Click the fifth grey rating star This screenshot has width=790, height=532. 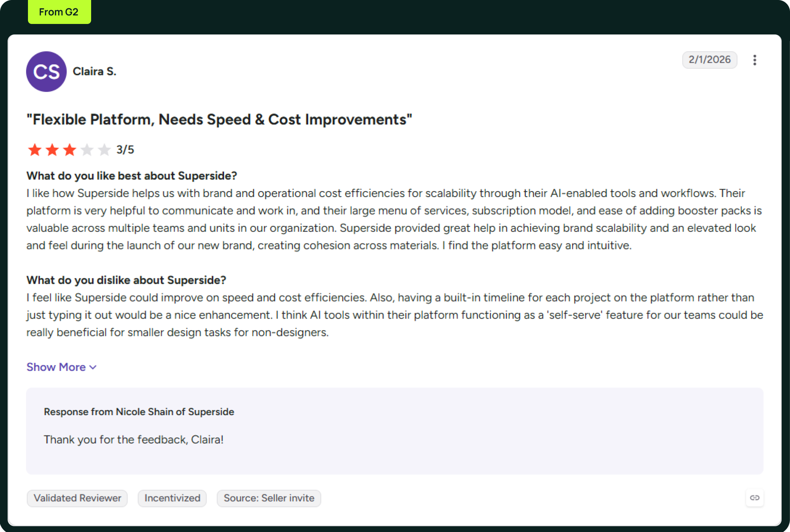click(x=104, y=150)
